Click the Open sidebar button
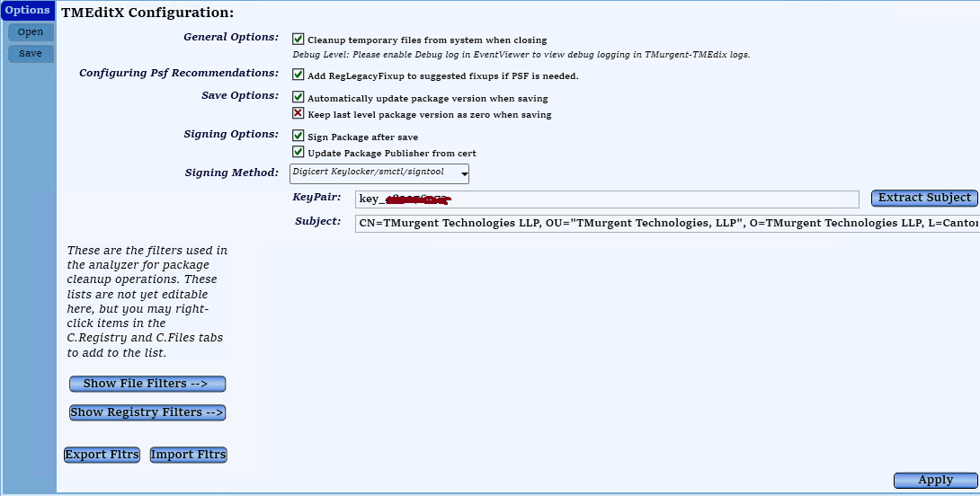Image resolution: width=980 pixels, height=496 pixels. (31, 32)
